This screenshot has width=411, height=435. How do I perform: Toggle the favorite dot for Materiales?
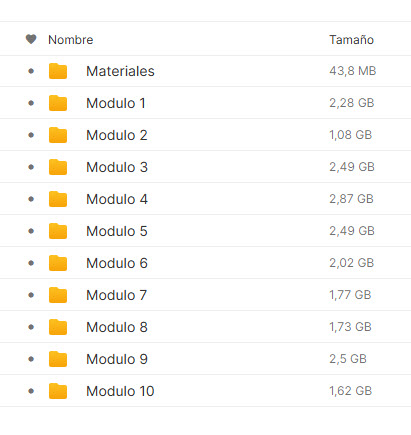click(x=31, y=71)
